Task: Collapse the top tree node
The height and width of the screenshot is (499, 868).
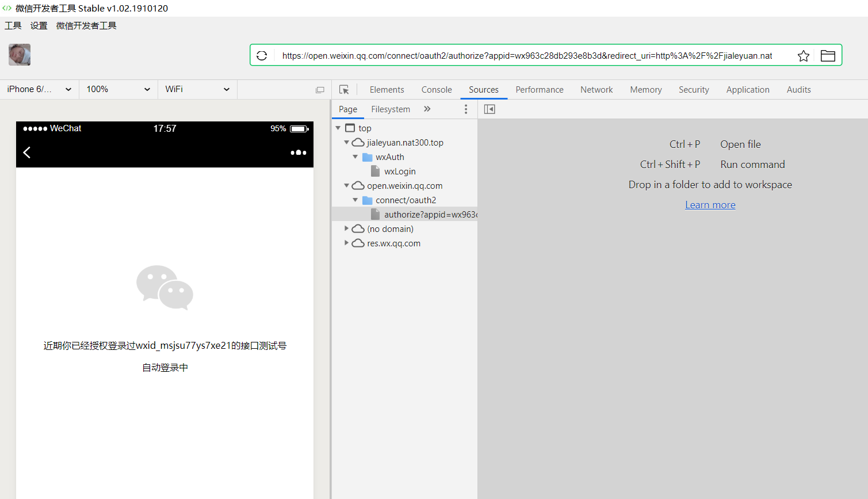Action: pos(338,128)
